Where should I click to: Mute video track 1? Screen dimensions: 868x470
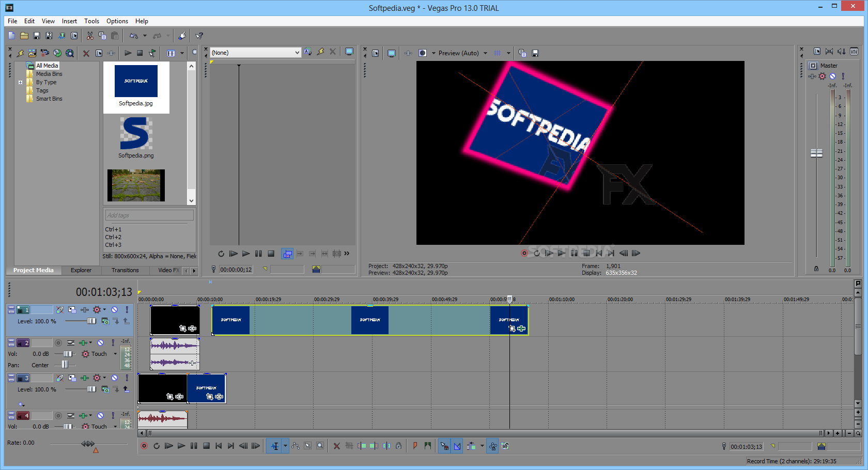click(x=114, y=310)
